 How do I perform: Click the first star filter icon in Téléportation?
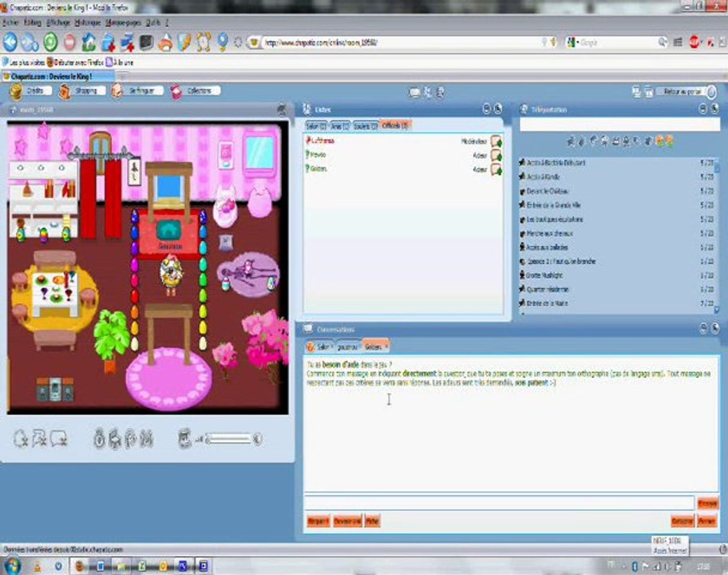[571, 141]
